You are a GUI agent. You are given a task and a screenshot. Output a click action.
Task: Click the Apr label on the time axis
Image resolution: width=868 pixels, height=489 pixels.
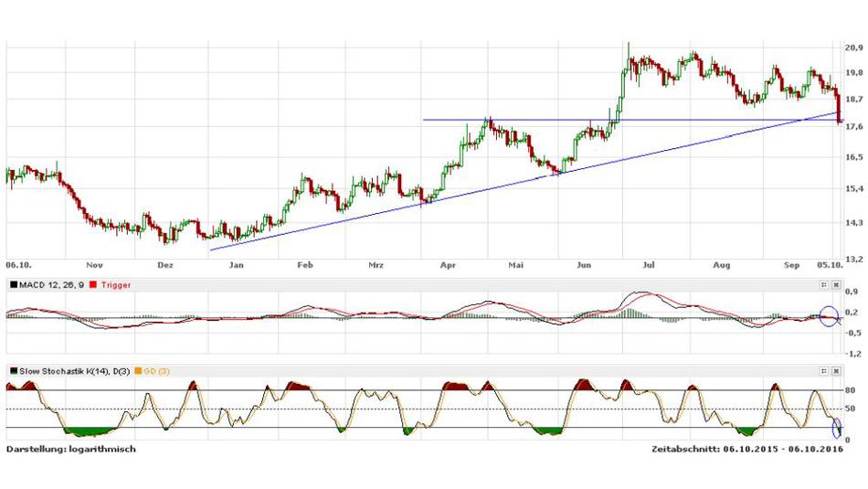click(x=448, y=265)
